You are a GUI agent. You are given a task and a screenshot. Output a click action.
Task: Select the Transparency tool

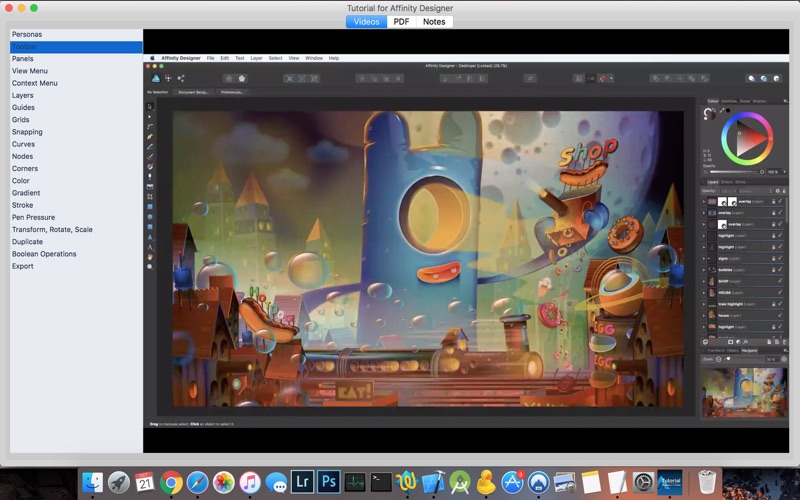tap(149, 177)
